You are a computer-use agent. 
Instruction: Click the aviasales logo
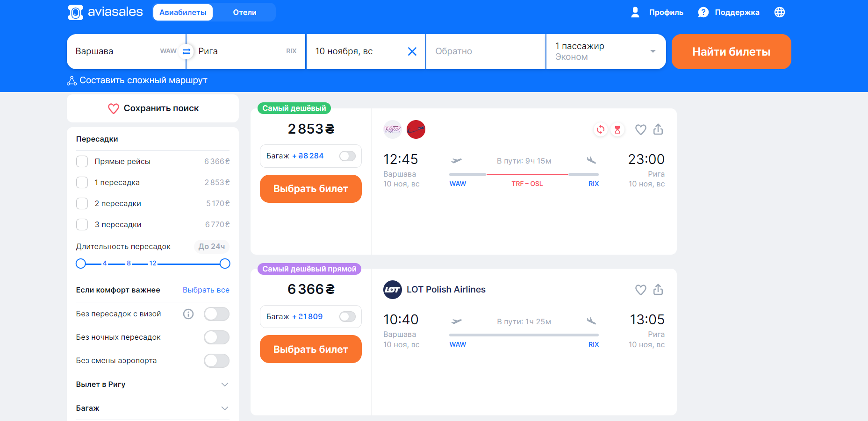105,12
